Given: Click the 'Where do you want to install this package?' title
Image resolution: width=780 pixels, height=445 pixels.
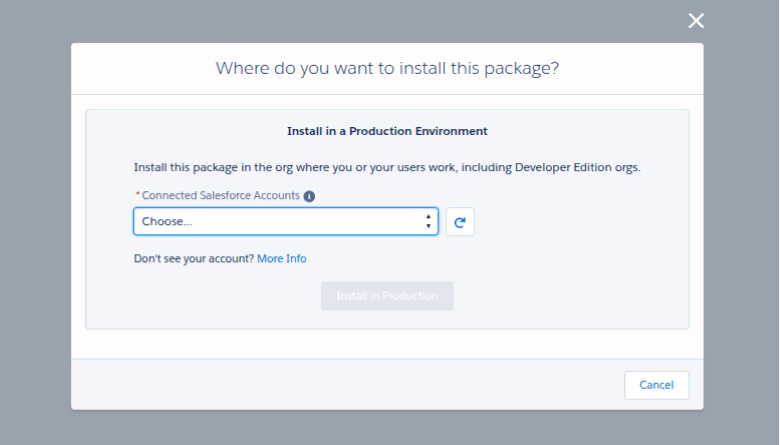Looking at the screenshot, I should tap(387, 68).
